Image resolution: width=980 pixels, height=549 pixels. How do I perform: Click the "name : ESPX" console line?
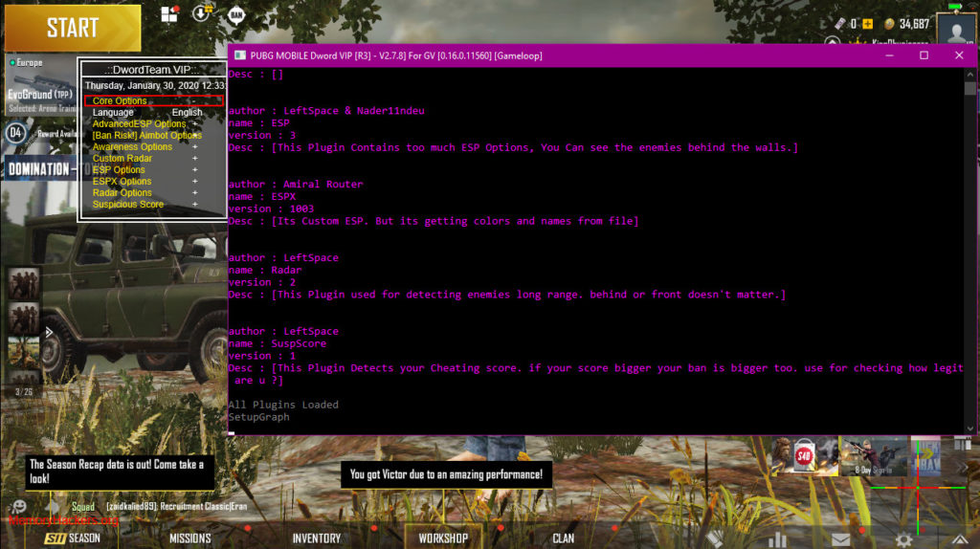coord(262,196)
